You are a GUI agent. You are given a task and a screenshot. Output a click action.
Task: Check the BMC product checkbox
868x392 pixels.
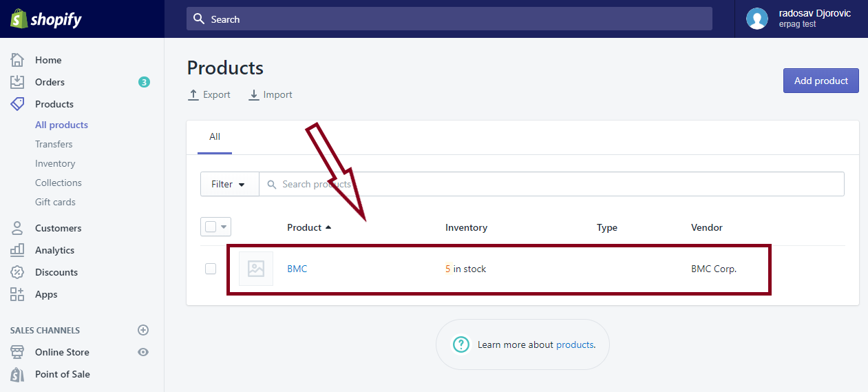(211, 269)
